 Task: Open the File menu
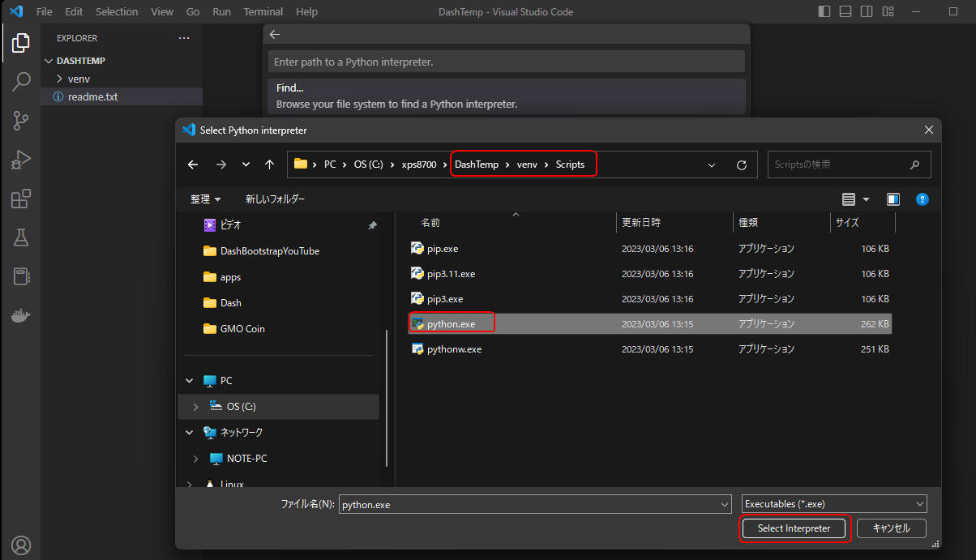coord(45,12)
